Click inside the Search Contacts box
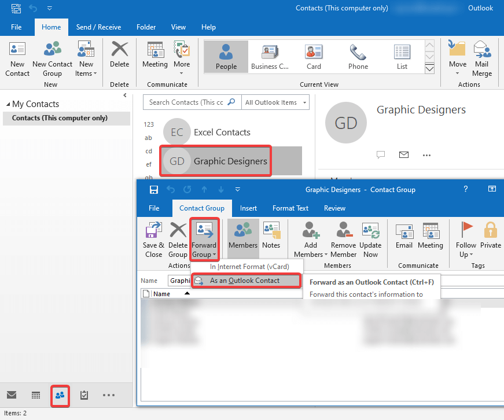The width and height of the screenshot is (504, 420). (x=185, y=102)
